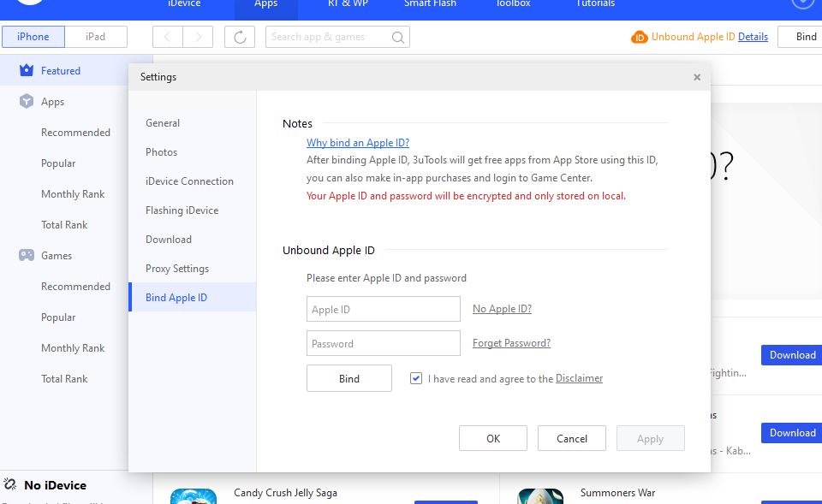
Task: Focus the Search app & games box
Action: [x=337, y=37]
